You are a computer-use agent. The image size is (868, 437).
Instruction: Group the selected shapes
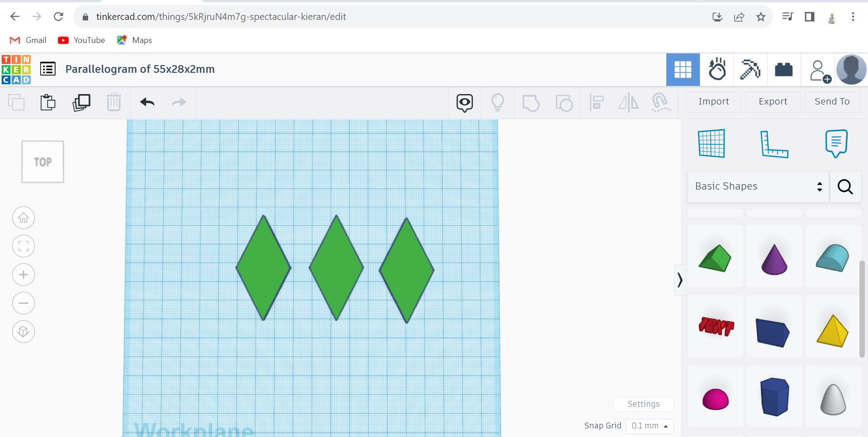[x=531, y=103]
